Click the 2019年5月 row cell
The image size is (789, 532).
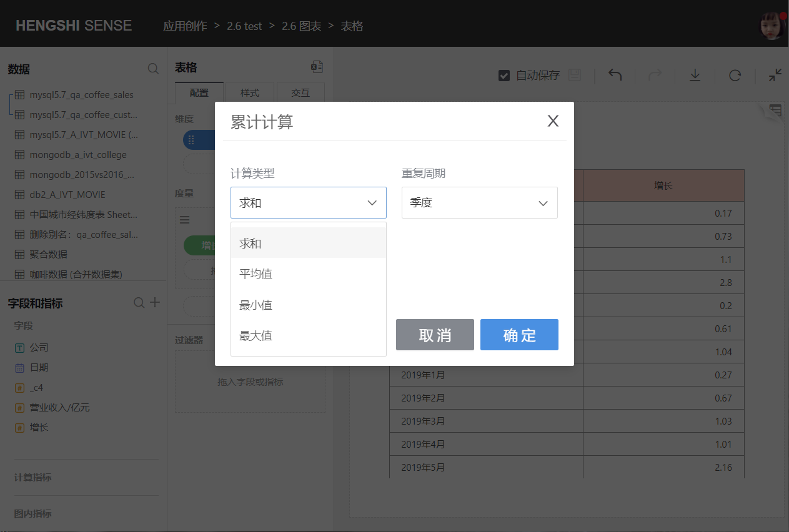pos(487,468)
